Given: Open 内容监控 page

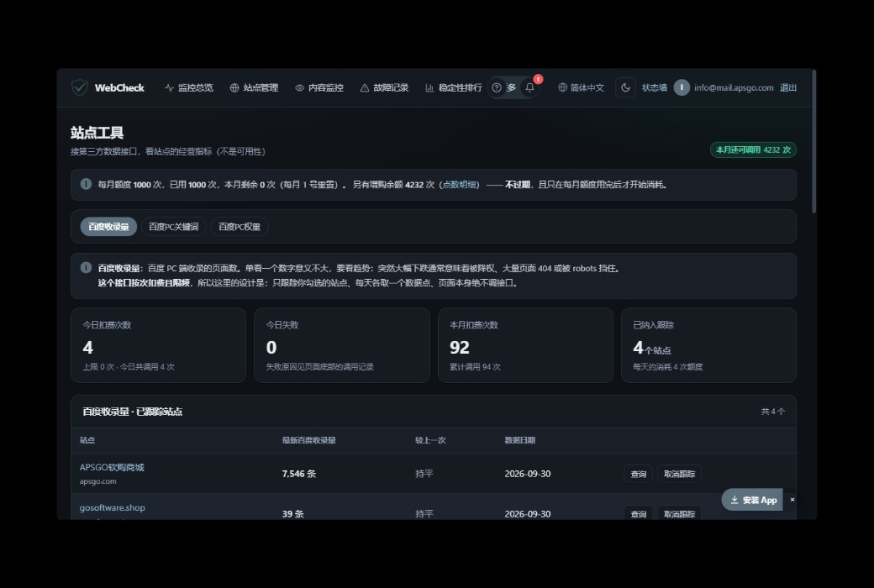Looking at the screenshot, I should [x=319, y=87].
